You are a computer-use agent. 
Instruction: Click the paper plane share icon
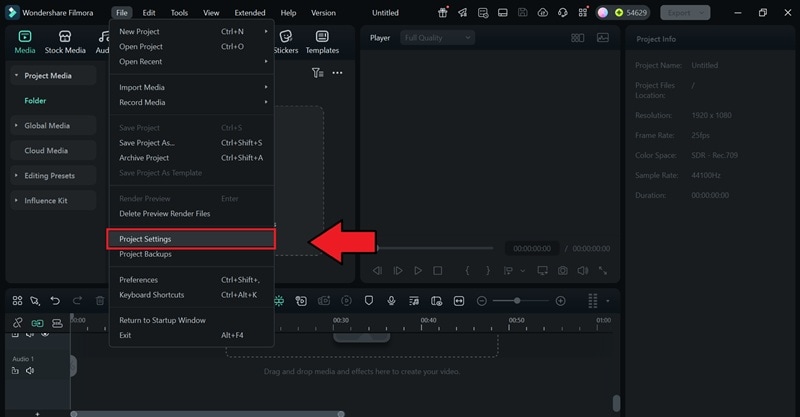(x=463, y=13)
